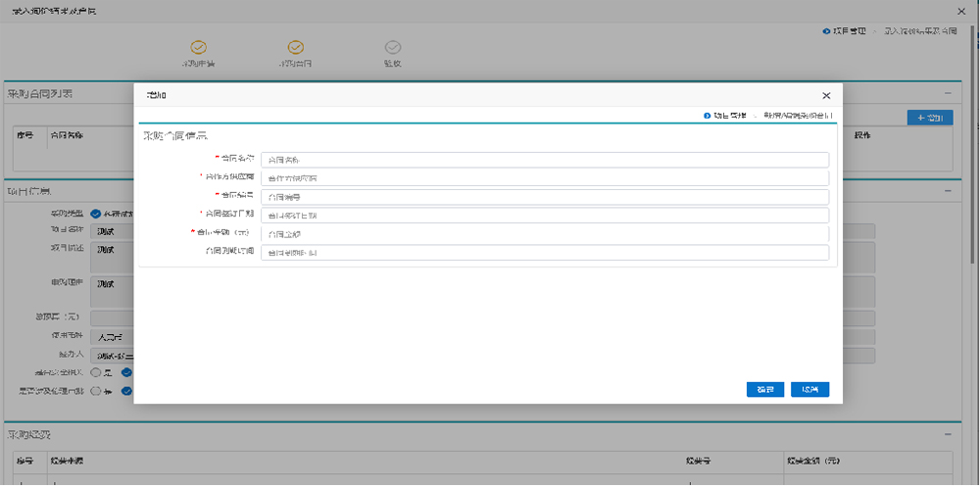Click the first step checkmark icon (采购申请)
Screen dimensions: 980x486
(198, 47)
